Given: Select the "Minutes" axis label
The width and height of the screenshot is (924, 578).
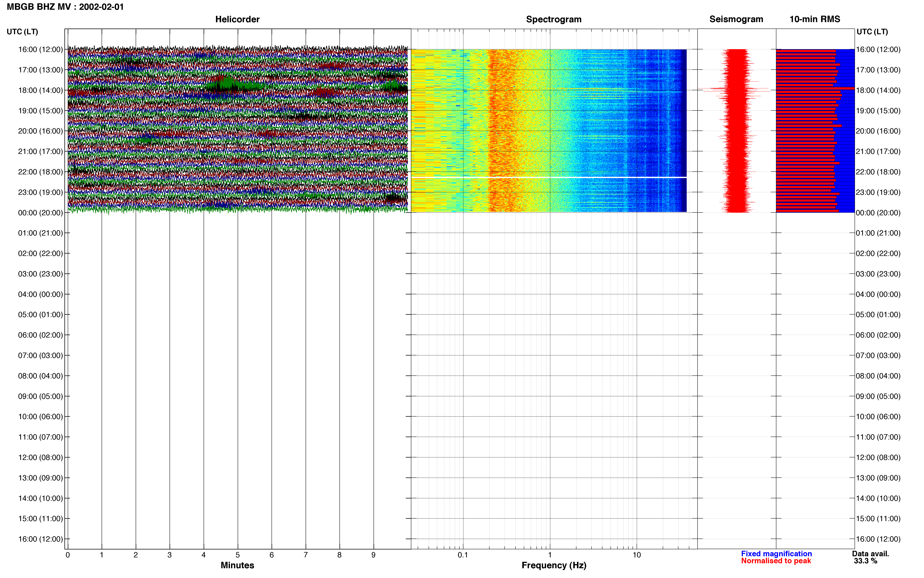Looking at the screenshot, I should pyautogui.click(x=237, y=565).
